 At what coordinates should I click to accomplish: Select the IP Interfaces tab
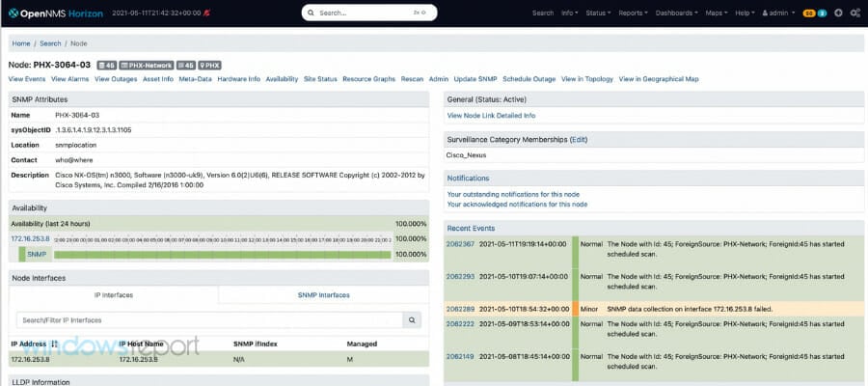click(114, 295)
